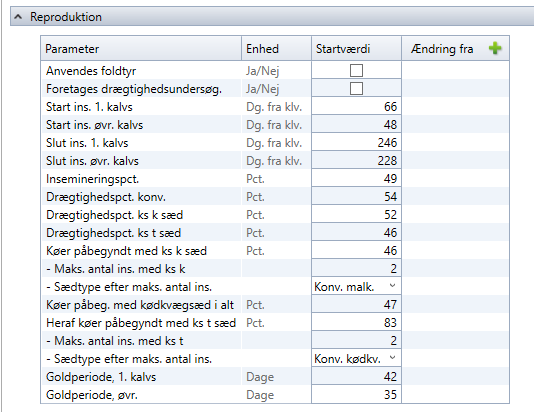This screenshot has height=412, width=534.
Task: Select Heraf køer påbegyndt med ks t sæd label
Action: click(x=141, y=323)
